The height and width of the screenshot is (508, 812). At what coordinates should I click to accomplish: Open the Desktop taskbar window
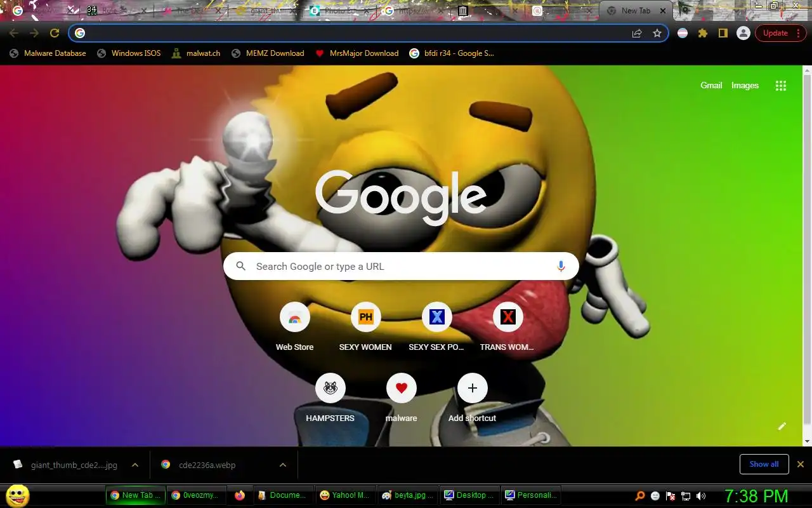(x=469, y=495)
